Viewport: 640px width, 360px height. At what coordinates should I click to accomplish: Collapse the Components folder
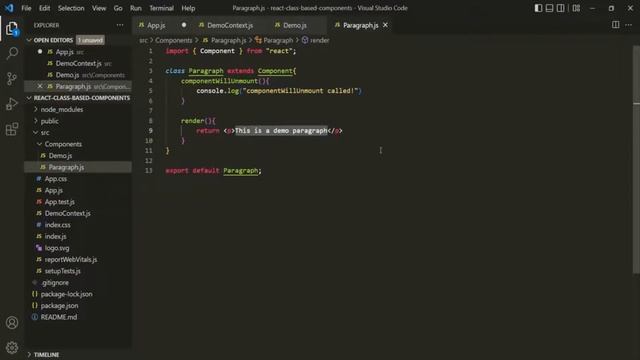pos(63,144)
